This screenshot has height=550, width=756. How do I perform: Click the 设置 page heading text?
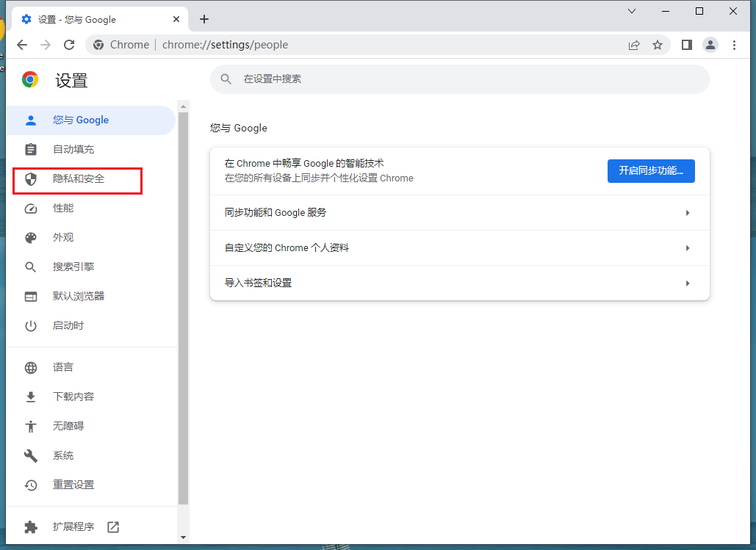click(x=71, y=80)
